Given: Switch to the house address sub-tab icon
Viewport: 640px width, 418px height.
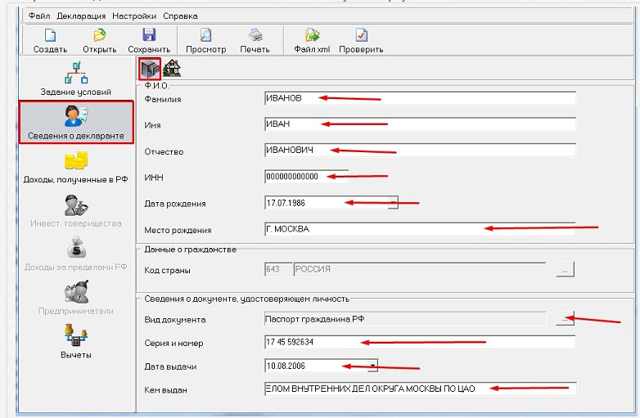Looking at the screenshot, I should [x=172, y=69].
